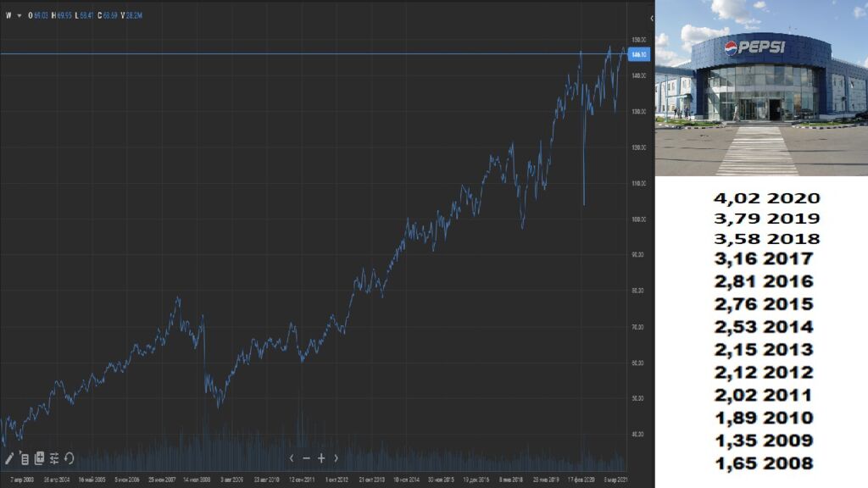The height and width of the screenshot is (488, 868).
Task: Open the W timeframe dropdown
Action: tap(14, 15)
